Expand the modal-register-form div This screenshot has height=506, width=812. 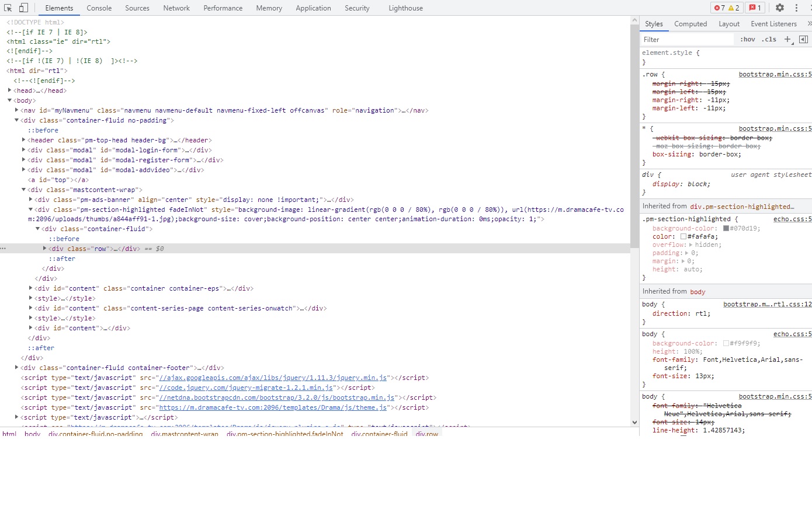pos(24,160)
